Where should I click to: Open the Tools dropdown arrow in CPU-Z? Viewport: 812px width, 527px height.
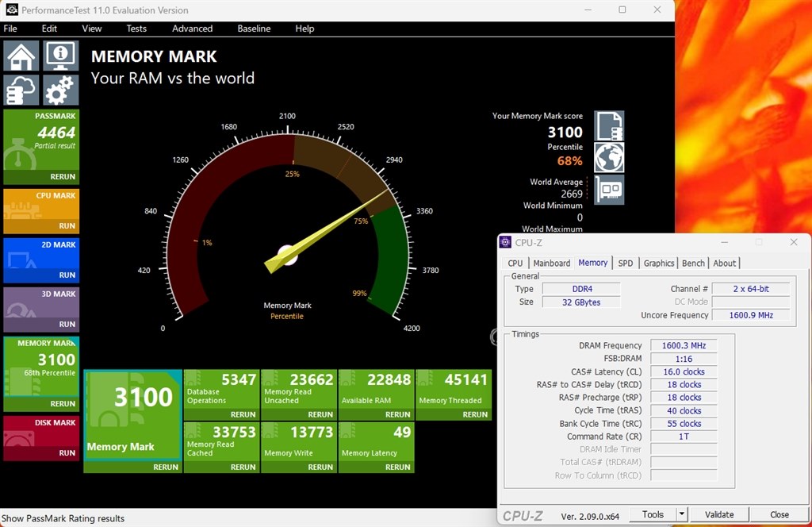682,514
